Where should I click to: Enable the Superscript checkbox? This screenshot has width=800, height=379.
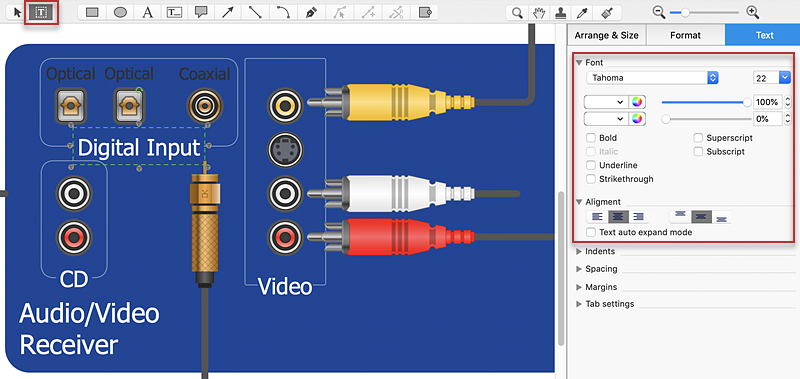click(x=698, y=138)
